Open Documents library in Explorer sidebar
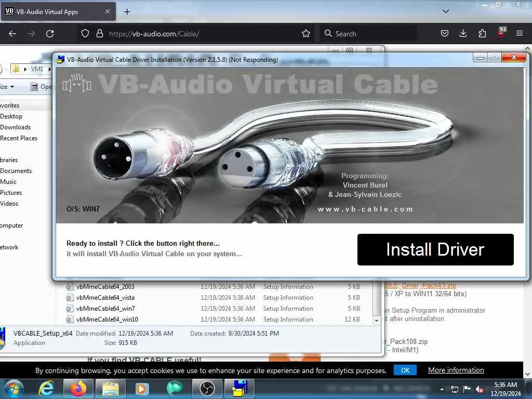This screenshot has height=399, width=532. pyautogui.click(x=16, y=171)
